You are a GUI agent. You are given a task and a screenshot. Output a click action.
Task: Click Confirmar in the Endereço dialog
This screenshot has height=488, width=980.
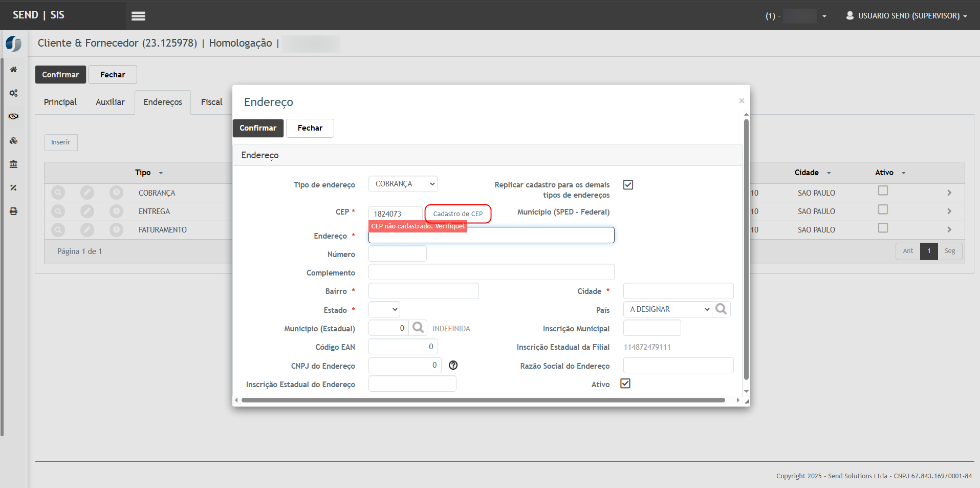(x=258, y=128)
